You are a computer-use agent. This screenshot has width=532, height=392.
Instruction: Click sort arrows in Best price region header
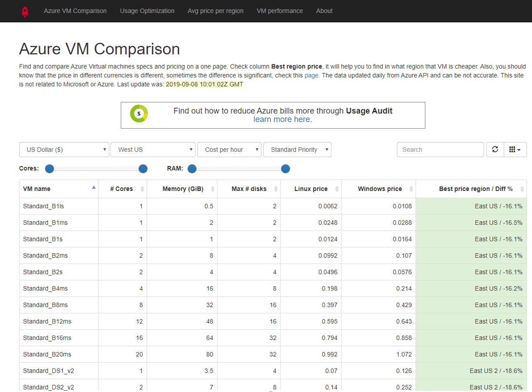pyautogui.click(x=522, y=189)
